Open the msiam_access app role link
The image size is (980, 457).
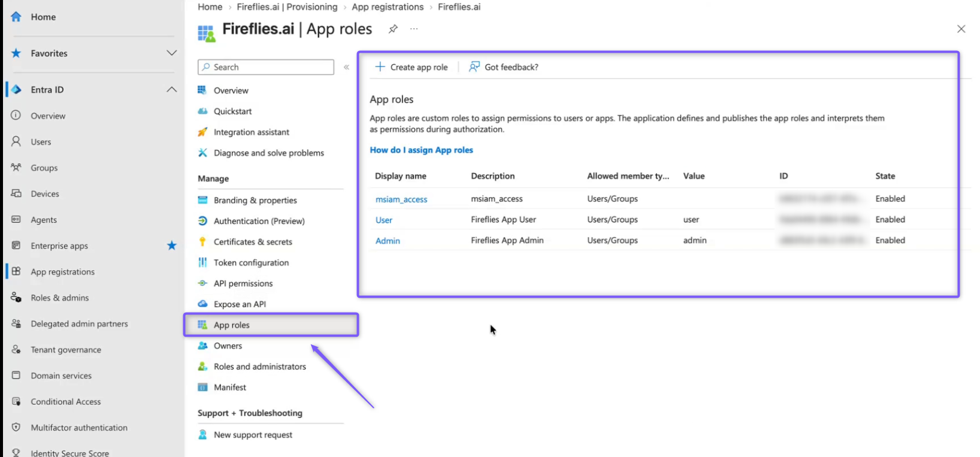pos(401,199)
